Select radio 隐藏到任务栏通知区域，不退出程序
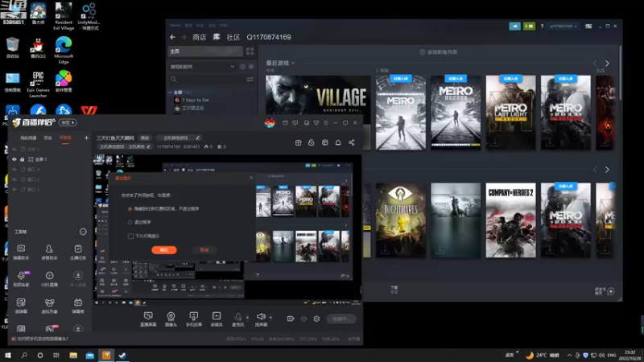The height and width of the screenshot is (362, 644). [x=130, y=209]
